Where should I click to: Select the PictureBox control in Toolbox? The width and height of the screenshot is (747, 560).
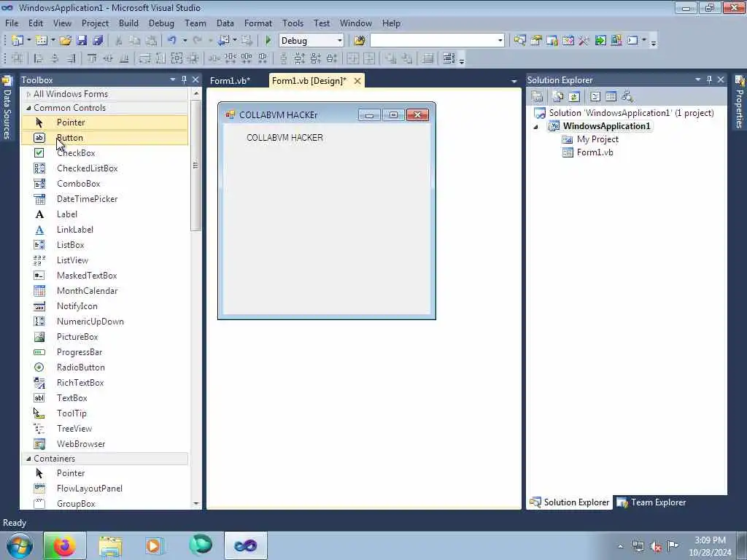coord(104,337)
